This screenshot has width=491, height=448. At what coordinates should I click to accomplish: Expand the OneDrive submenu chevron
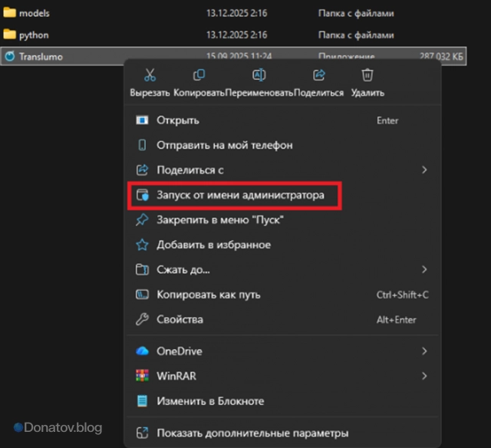click(424, 351)
